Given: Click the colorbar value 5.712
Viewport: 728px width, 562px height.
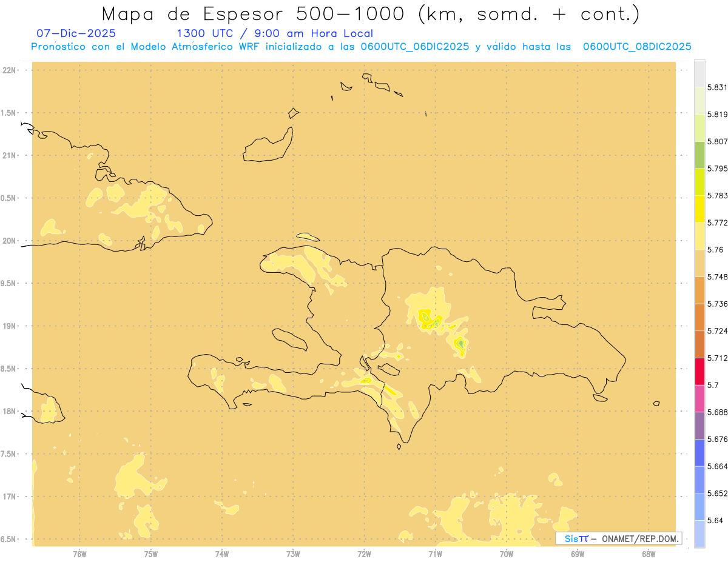Looking at the screenshot, I should pos(718,358).
